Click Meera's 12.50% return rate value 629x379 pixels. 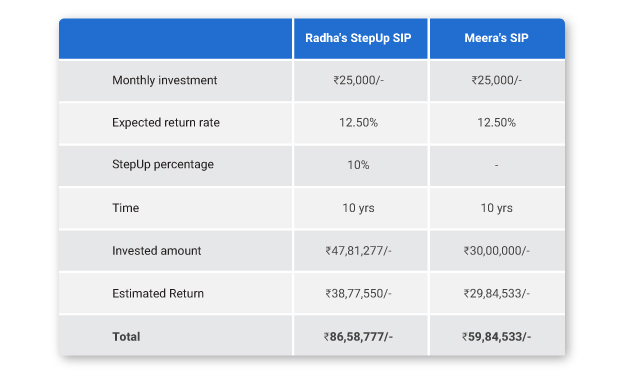[x=497, y=122]
